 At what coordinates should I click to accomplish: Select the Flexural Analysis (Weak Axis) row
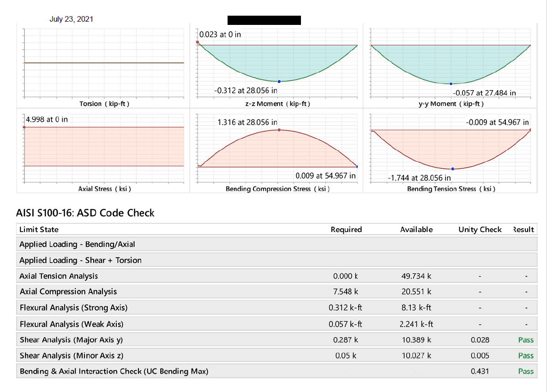point(72,324)
